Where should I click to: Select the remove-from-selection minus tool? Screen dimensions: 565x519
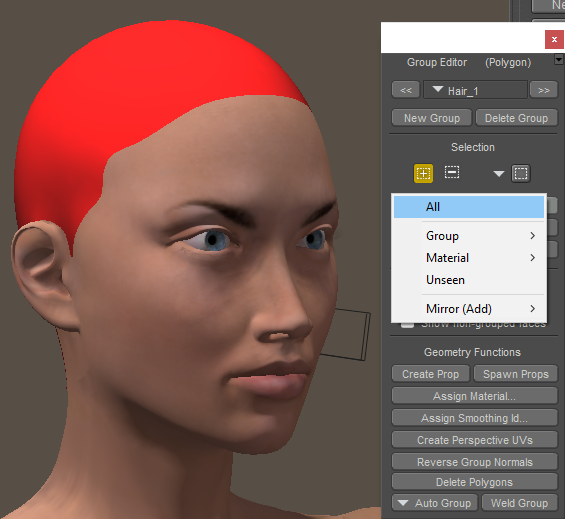451,172
